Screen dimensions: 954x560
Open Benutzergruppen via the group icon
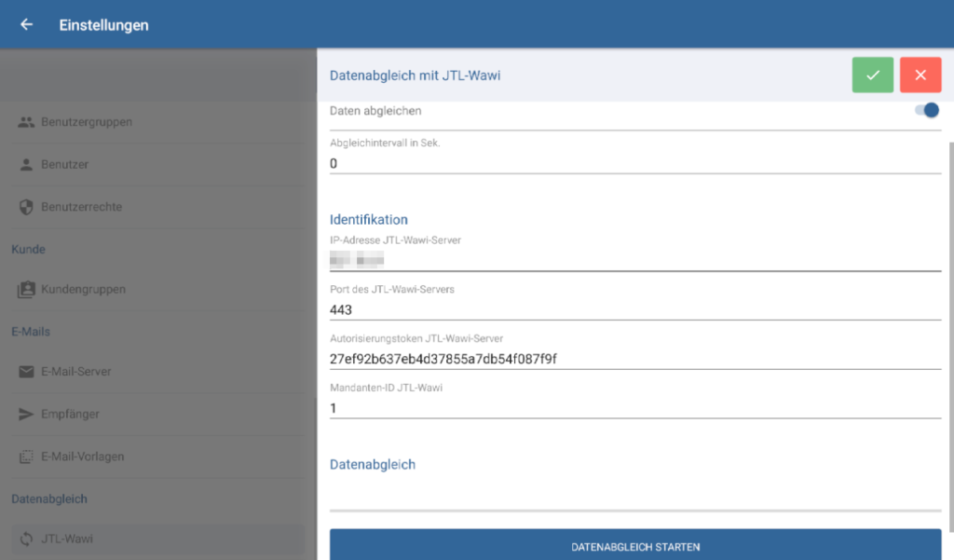point(28,122)
